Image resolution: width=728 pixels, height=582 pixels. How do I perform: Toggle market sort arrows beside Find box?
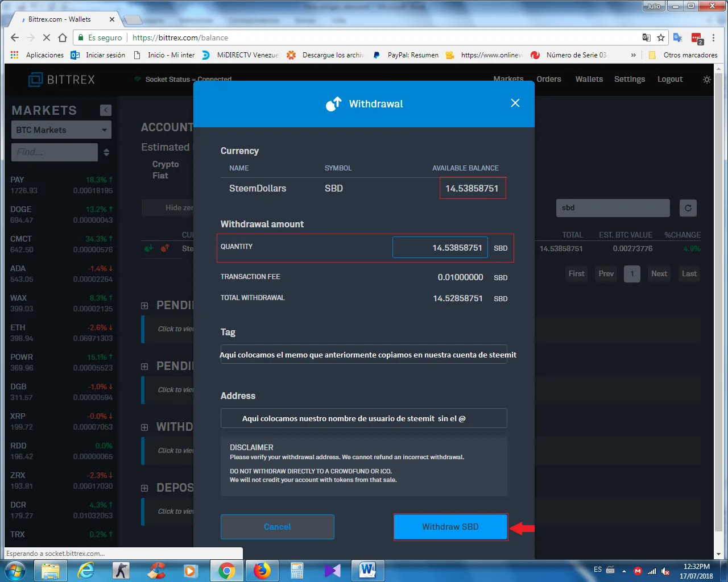[x=106, y=152]
